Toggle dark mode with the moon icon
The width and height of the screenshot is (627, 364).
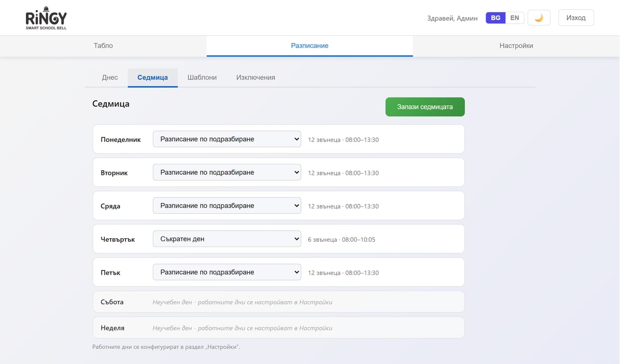(539, 18)
